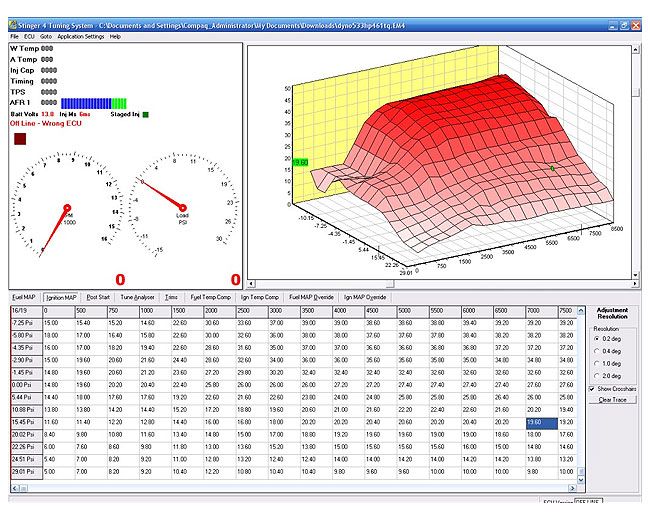Screen dimensions: 650x520
Task: Click the green Staged Inj indicator
Action: pyautogui.click(x=146, y=114)
